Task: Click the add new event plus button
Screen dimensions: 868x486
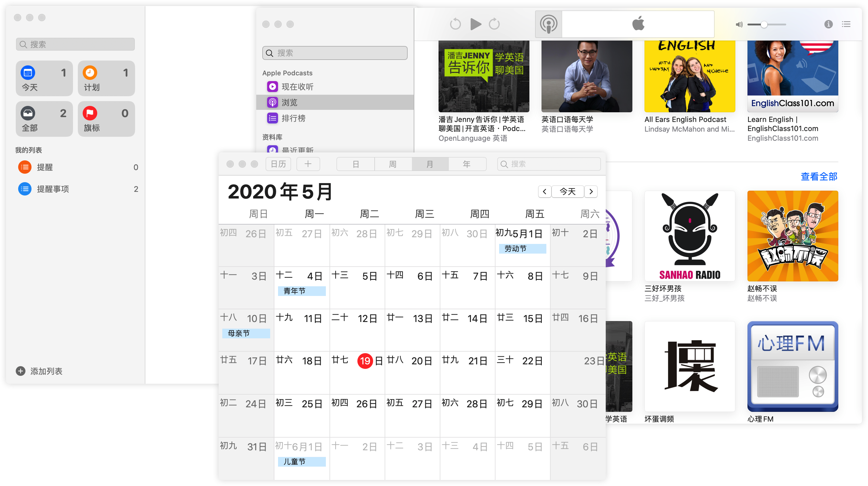Action: click(x=308, y=164)
